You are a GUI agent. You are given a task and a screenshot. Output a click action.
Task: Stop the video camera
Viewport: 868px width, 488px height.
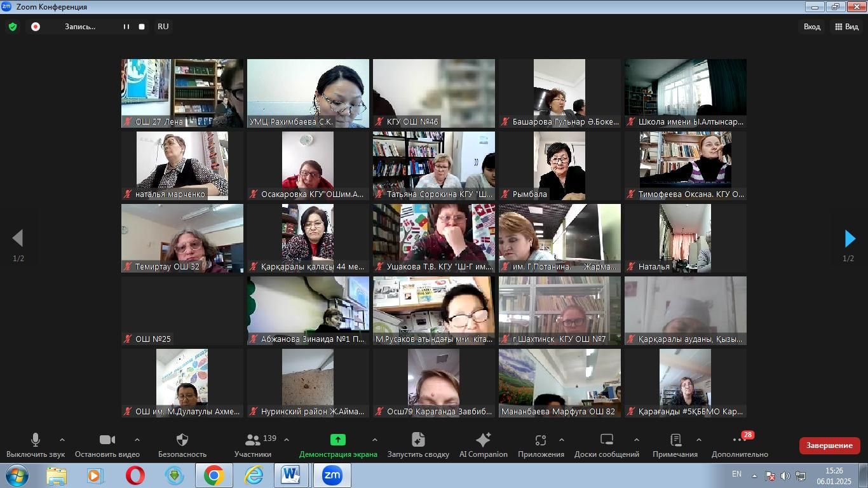[107, 440]
